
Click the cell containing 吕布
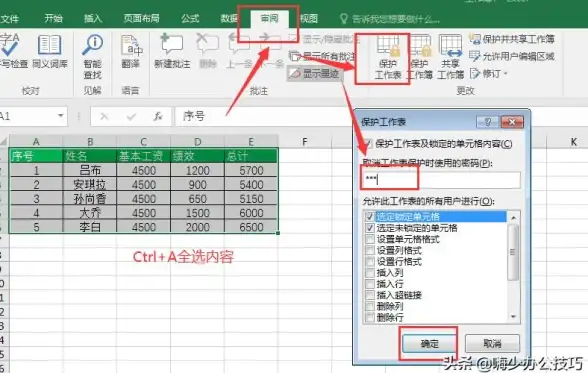click(90, 170)
